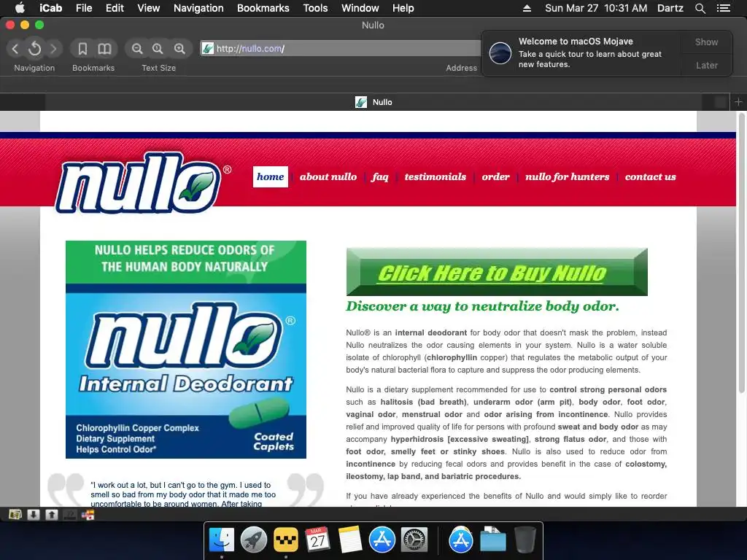Click the vertical page scrollbar

point(741,252)
